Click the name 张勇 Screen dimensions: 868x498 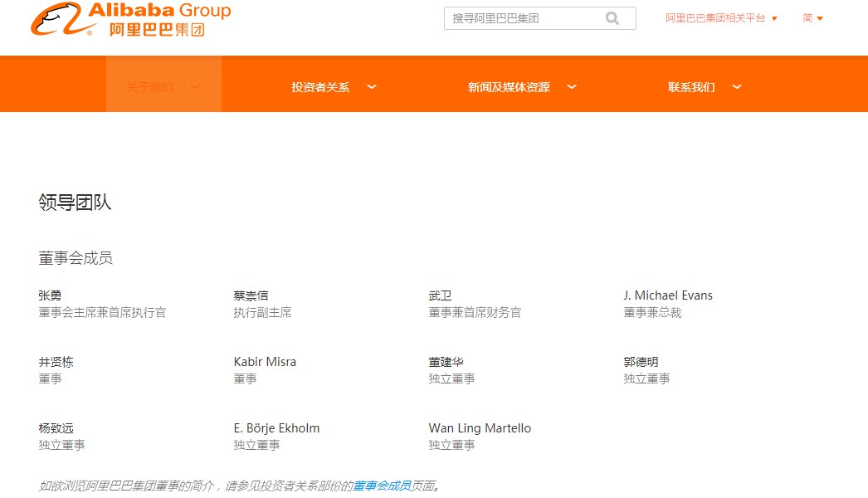[50, 295]
